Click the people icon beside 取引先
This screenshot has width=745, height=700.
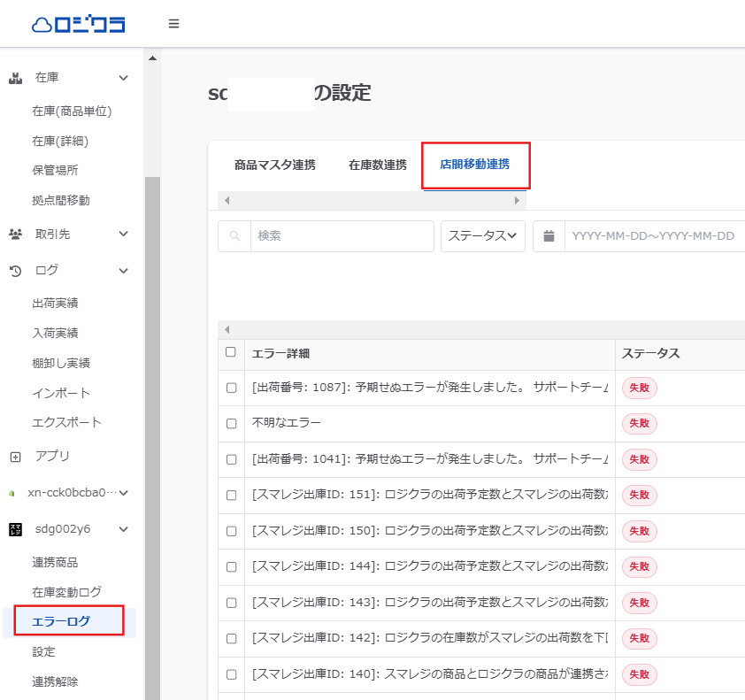pyautogui.click(x=15, y=235)
